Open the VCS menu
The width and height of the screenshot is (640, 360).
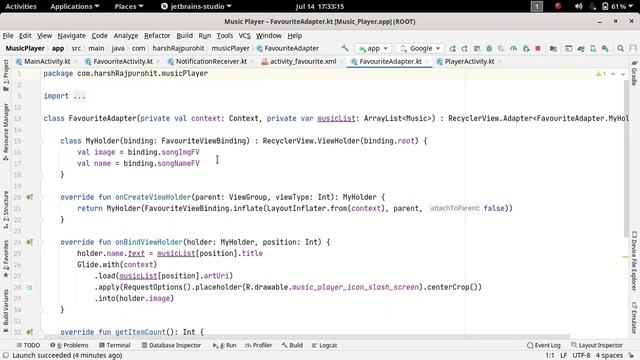[244, 36]
